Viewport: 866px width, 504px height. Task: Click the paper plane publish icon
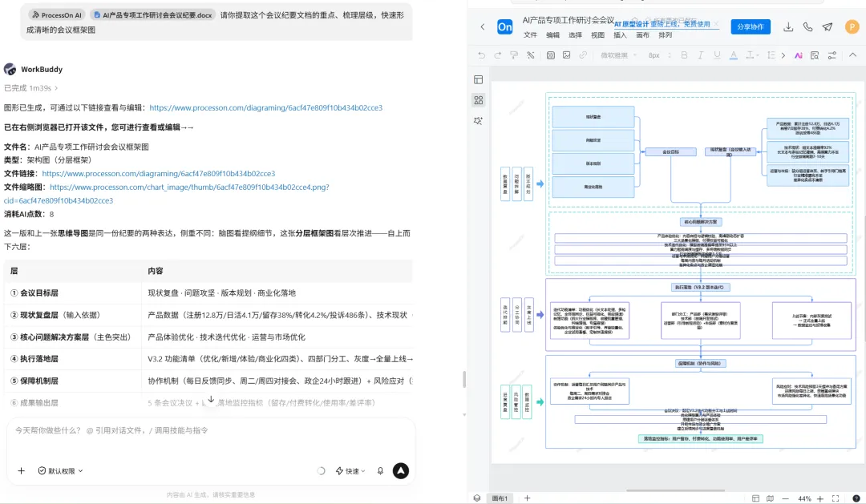(828, 26)
